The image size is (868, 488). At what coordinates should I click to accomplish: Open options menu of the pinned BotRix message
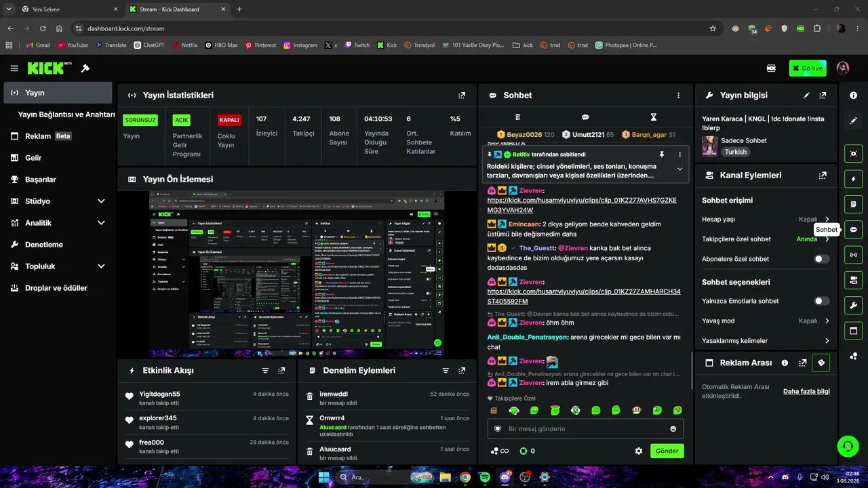(680, 155)
